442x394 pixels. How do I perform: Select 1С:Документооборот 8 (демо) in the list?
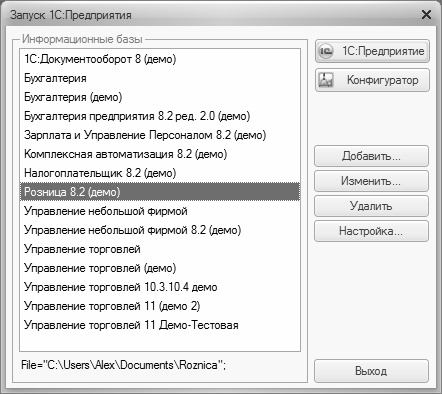pyautogui.click(x=160, y=59)
